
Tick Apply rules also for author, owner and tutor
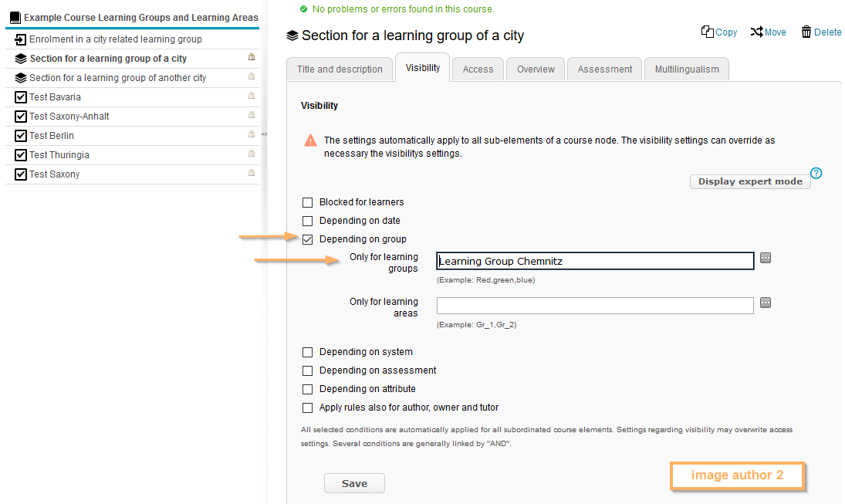307,408
